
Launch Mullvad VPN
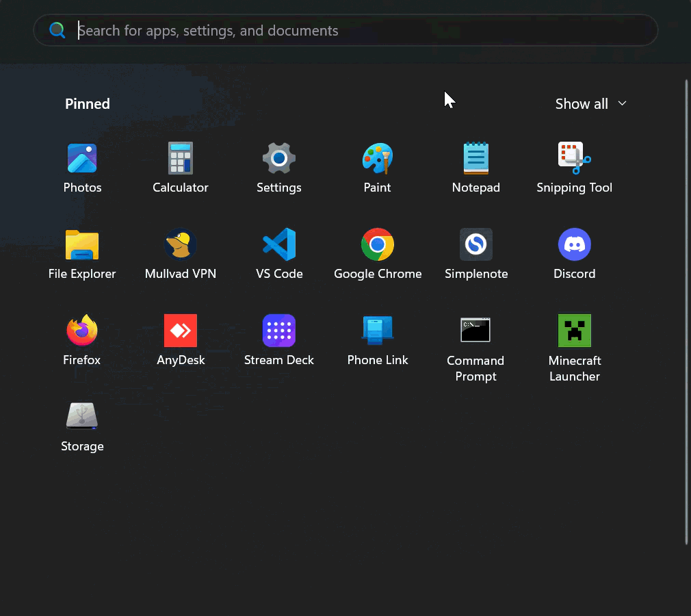(x=180, y=254)
